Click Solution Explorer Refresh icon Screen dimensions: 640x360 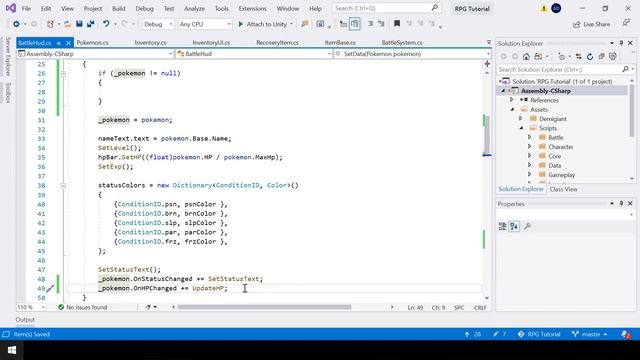[590, 57]
